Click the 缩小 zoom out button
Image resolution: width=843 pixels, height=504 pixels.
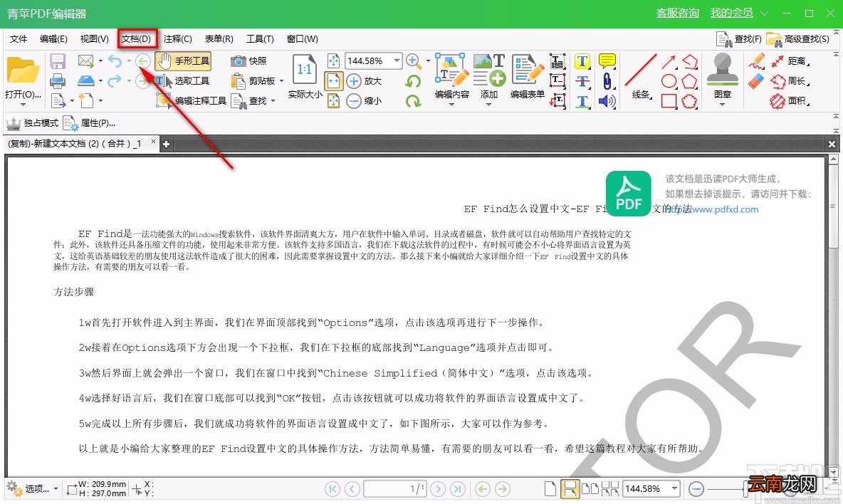tap(364, 100)
